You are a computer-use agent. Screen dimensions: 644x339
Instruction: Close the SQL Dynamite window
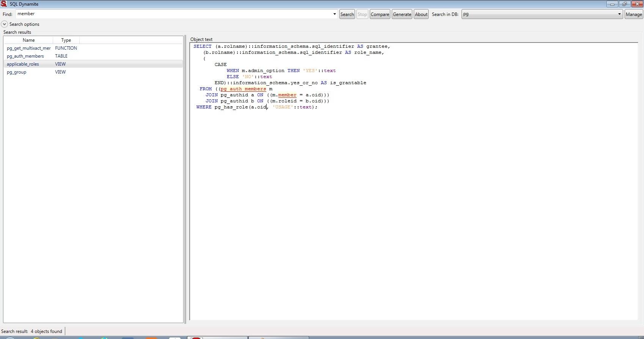(x=637, y=4)
